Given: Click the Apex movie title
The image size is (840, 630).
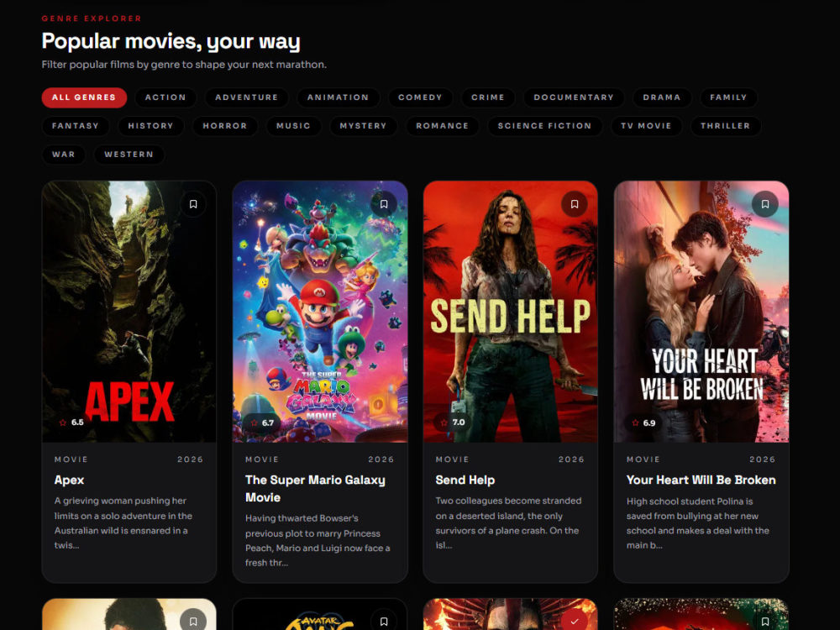Looking at the screenshot, I should click(69, 480).
